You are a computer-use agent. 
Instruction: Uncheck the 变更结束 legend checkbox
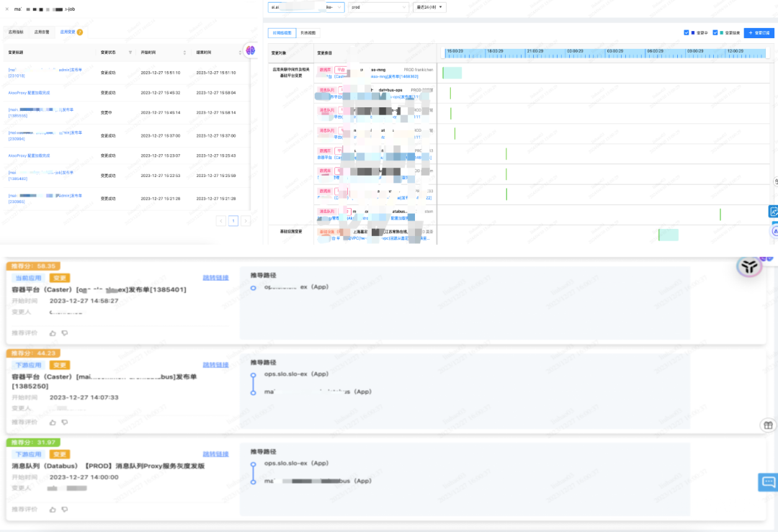[715, 32]
